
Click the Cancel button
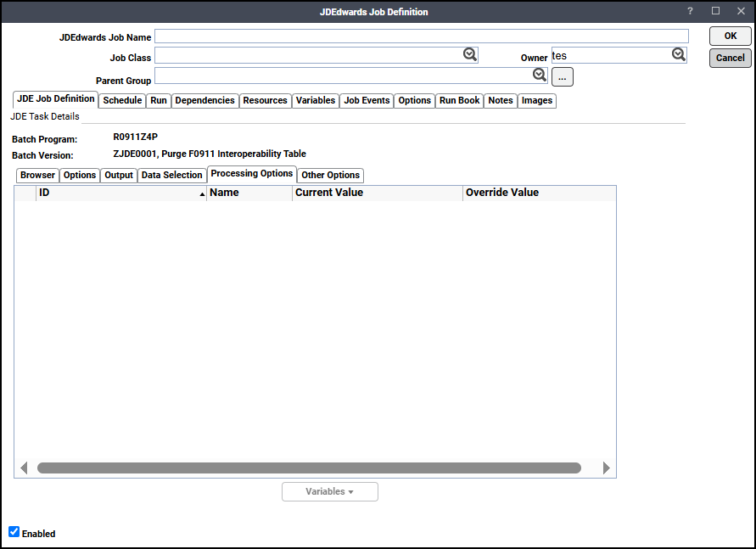[731, 58]
